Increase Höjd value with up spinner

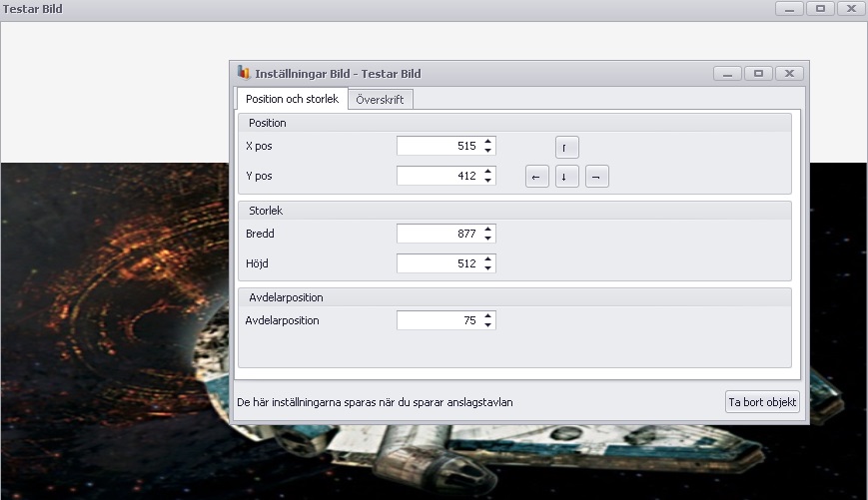[x=487, y=258]
